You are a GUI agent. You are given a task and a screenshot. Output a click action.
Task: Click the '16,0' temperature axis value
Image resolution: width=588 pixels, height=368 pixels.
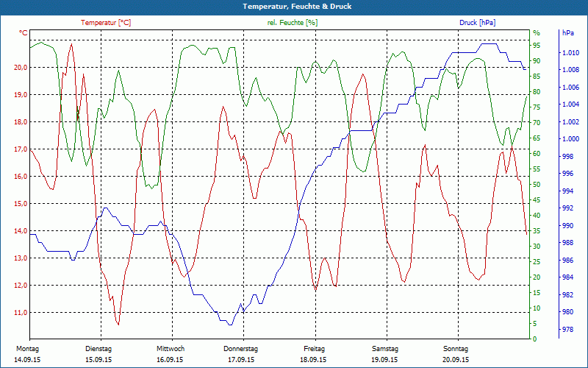pyautogui.click(x=21, y=177)
